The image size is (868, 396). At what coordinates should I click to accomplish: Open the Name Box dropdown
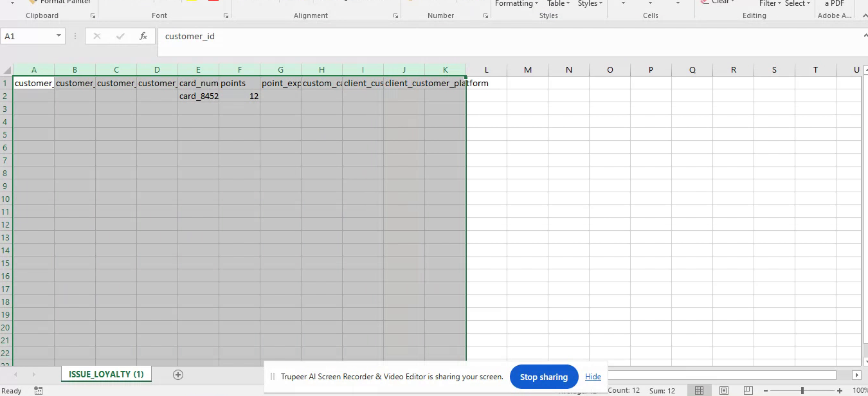(59, 37)
